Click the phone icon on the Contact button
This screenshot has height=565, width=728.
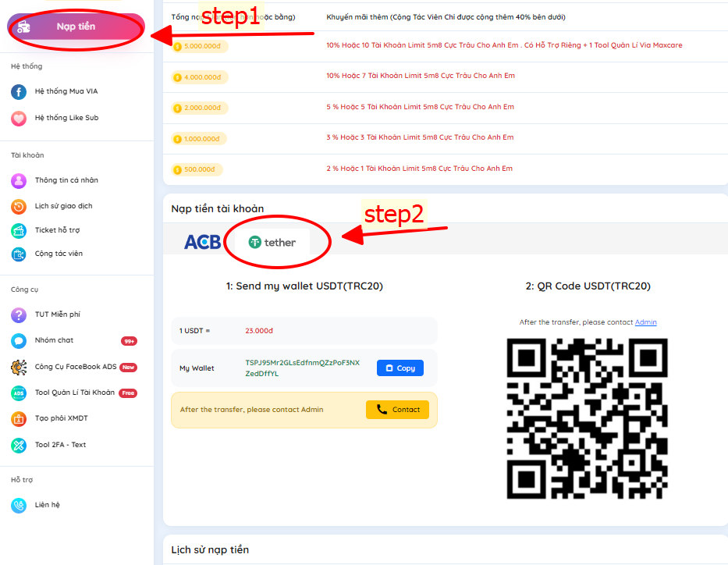[x=382, y=409]
